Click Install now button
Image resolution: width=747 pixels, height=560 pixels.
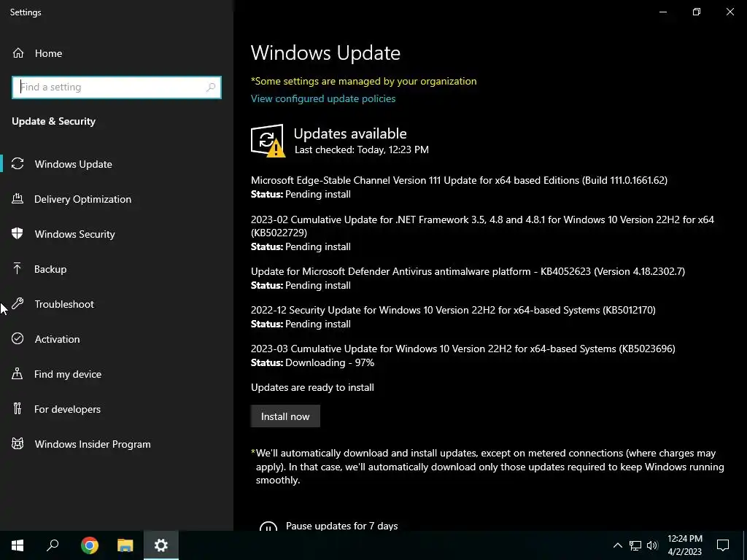(x=285, y=416)
